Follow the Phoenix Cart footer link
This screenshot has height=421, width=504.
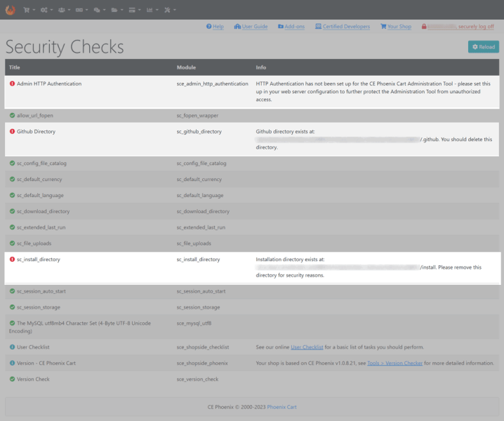coord(282,407)
